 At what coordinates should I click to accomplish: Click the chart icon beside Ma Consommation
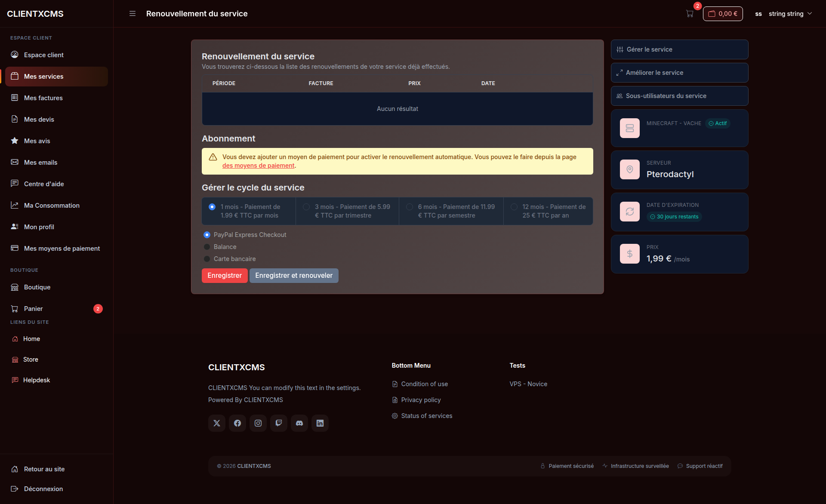pos(15,205)
